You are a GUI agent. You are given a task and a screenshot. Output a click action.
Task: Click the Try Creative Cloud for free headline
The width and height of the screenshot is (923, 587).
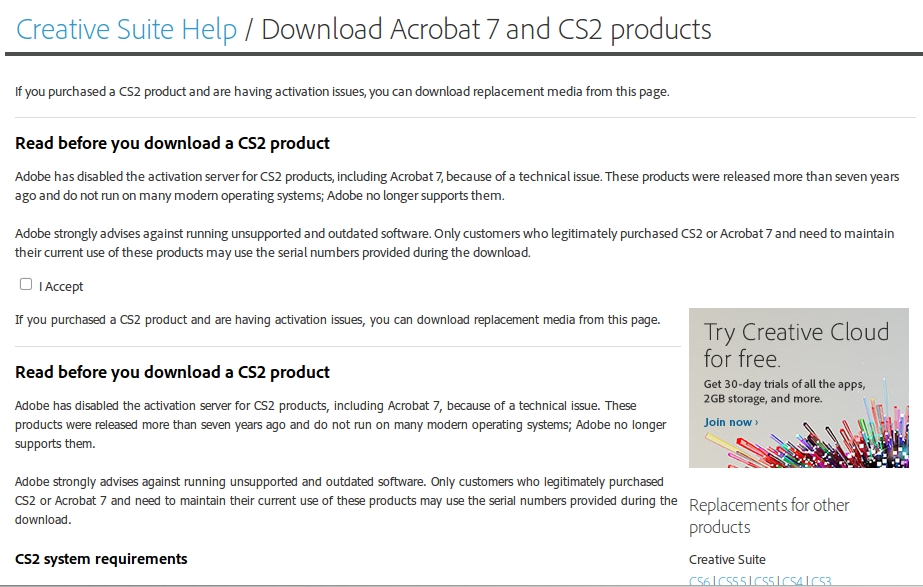coord(796,344)
